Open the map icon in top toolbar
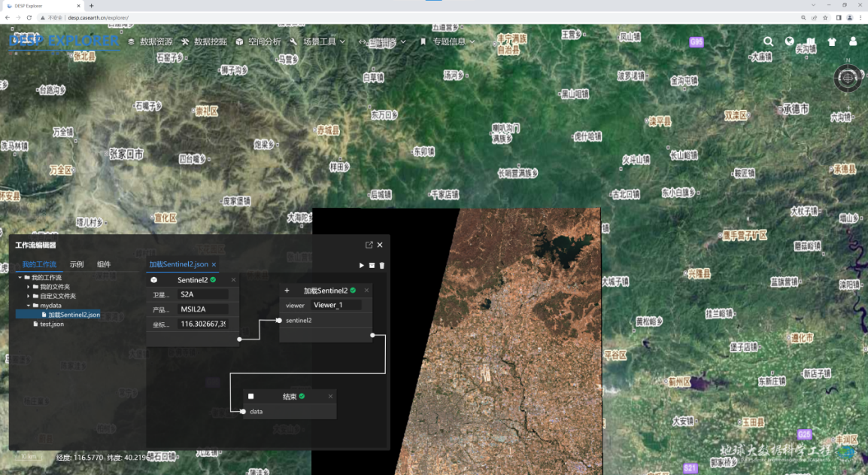The width and height of the screenshot is (868, 475). pyautogui.click(x=810, y=42)
